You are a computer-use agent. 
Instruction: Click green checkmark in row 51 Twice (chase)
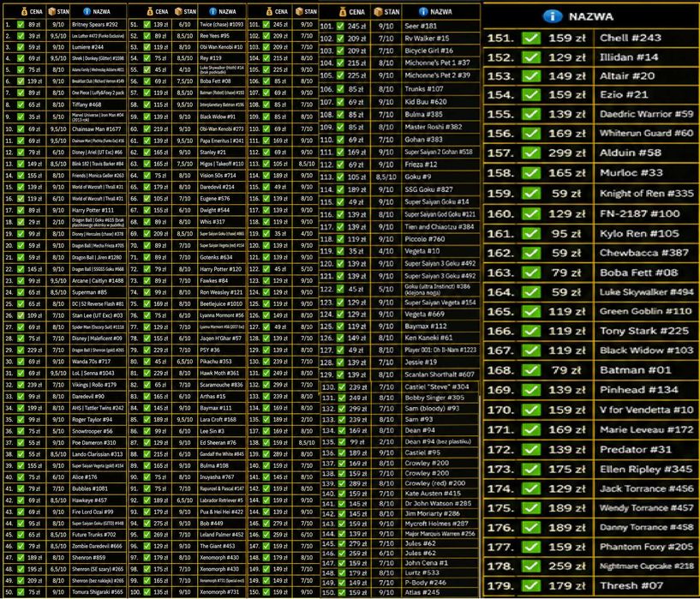(x=147, y=25)
